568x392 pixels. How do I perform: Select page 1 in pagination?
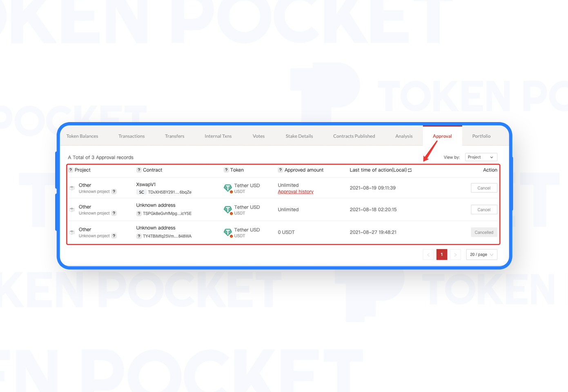(x=441, y=255)
